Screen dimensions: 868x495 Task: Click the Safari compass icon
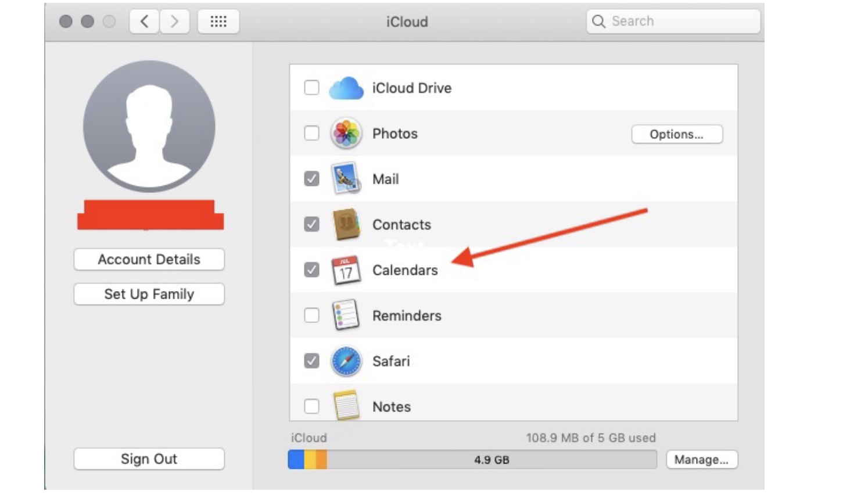346,361
